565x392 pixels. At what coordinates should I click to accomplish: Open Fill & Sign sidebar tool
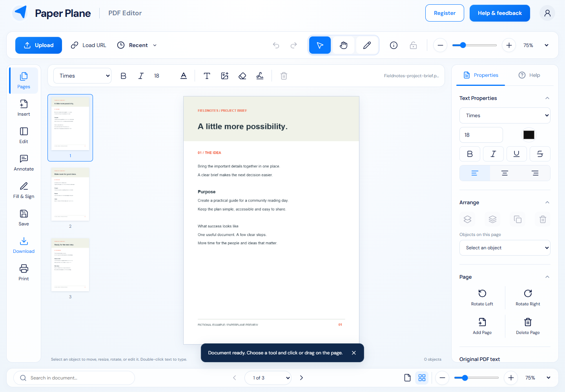coord(24,191)
